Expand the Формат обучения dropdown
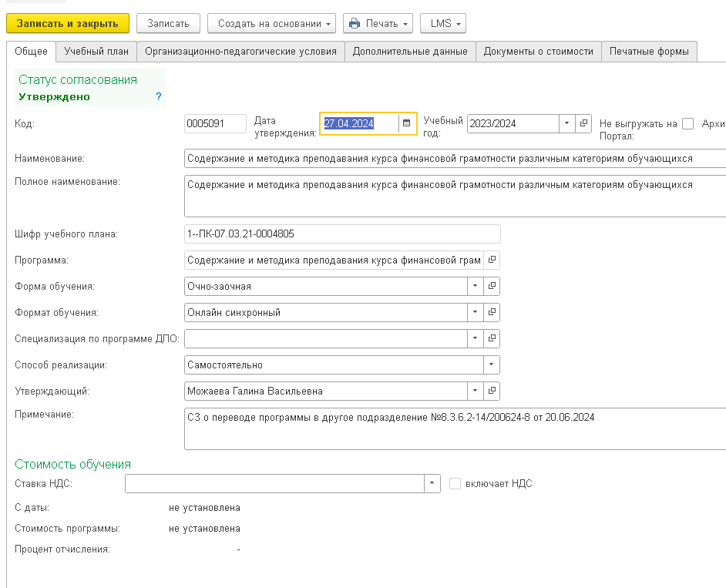726x588 pixels. tap(475, 312)
